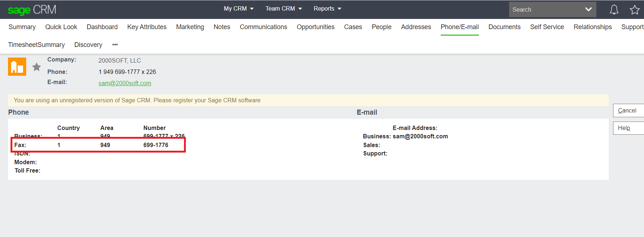Mark company as favorite with grey star
The height and width of the screenshot is (237, 644).
click(x=36, y=67)
